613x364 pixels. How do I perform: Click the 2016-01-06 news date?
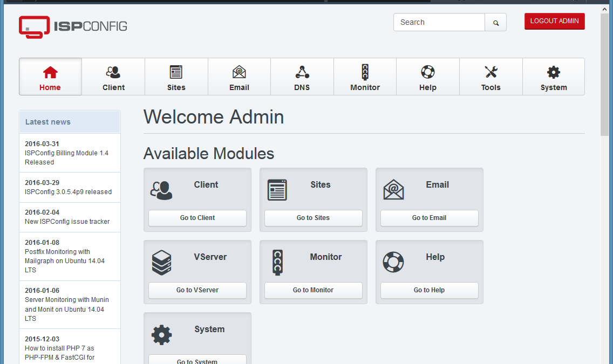[42, 290]
